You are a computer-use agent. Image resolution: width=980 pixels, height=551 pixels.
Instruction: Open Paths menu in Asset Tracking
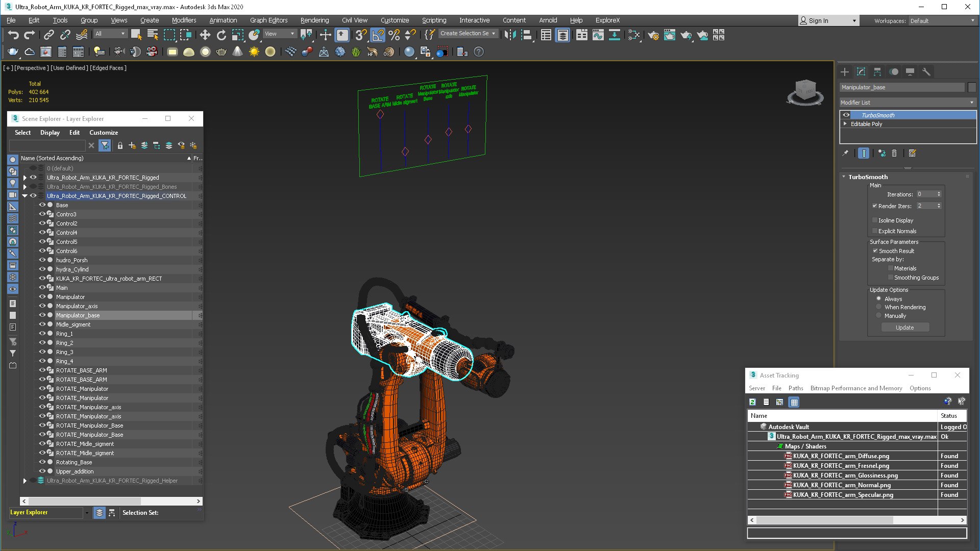click(796, 388)
